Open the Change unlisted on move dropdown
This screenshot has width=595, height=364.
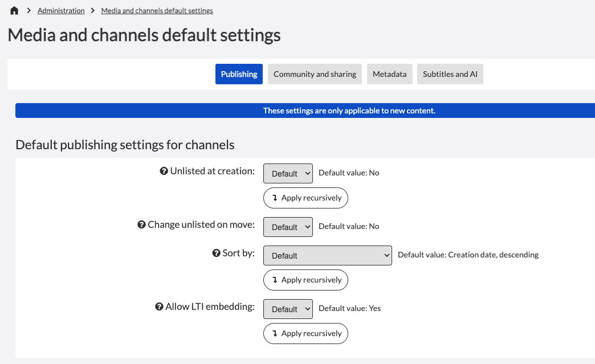pos(288,227)
